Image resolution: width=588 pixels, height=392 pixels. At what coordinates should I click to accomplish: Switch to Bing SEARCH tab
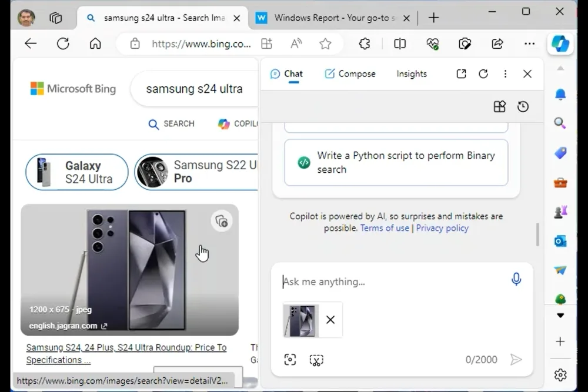[x=171, y=123]
